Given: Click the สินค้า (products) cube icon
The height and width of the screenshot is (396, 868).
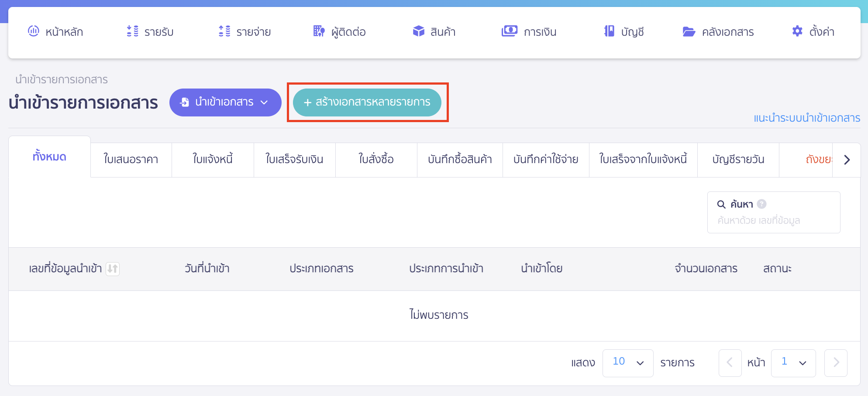Looking at the screenshot, I should [418, 31].
